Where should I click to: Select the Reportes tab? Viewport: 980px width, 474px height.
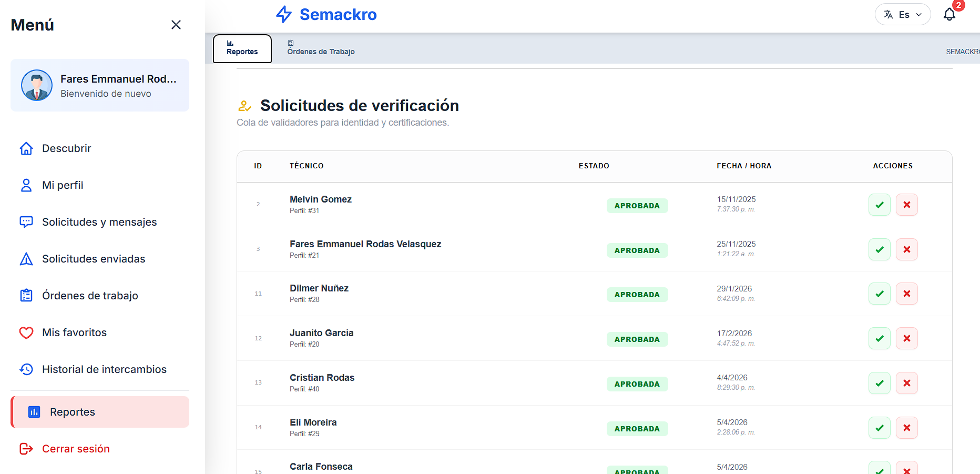click(x=242, y=48)
